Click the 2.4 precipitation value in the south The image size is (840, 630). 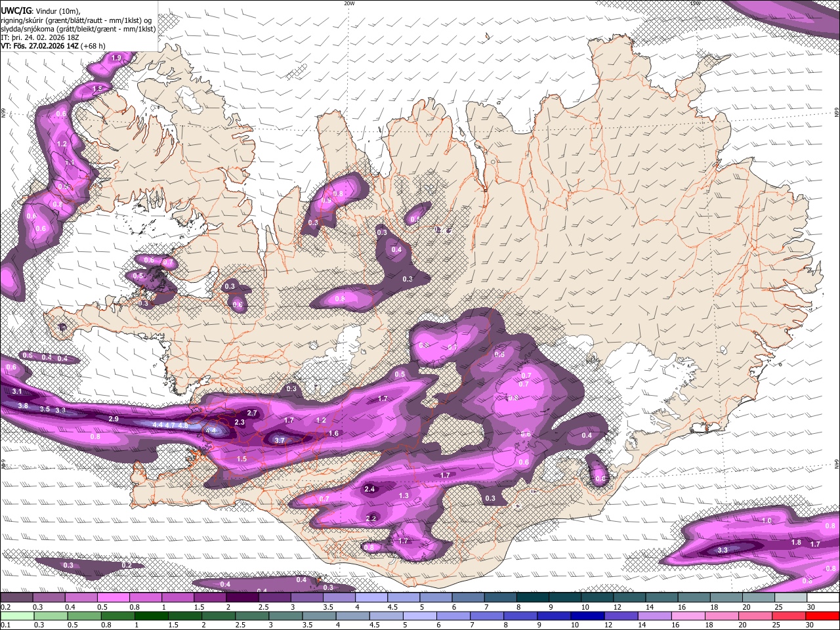[x=369, y=489]
